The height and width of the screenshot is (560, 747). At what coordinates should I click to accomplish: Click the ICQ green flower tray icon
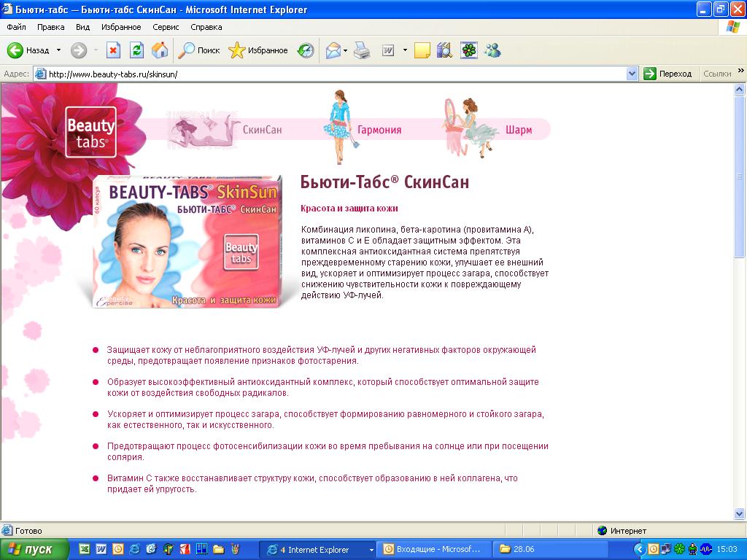679,550
